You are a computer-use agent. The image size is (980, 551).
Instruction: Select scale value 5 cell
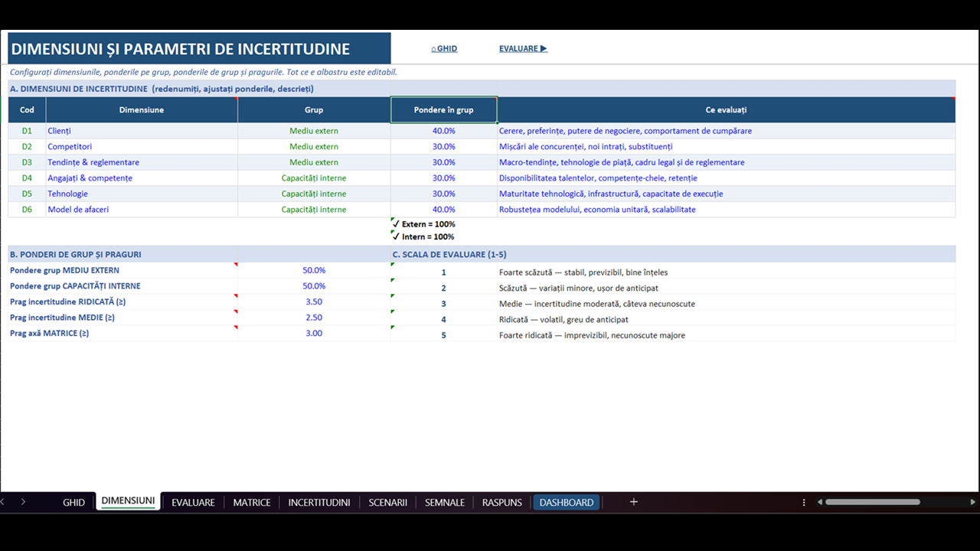pyautogui.click(x=444, y=335)
